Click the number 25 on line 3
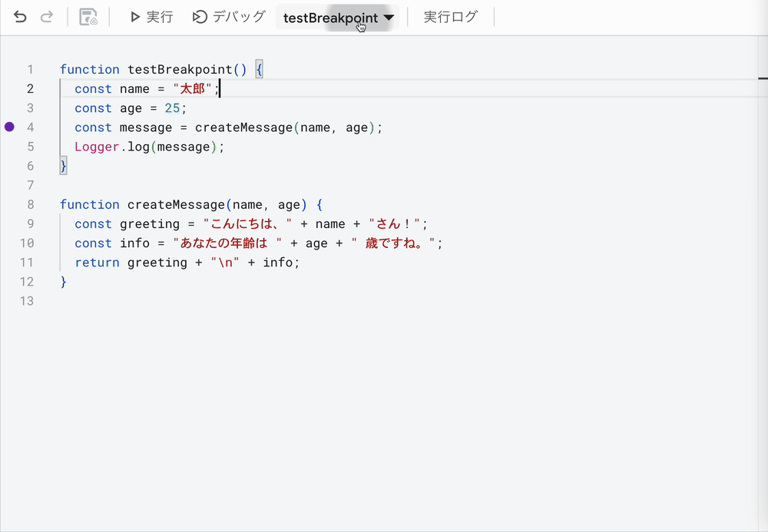Viewport: 768px width, 532px height. coord(172,107)
